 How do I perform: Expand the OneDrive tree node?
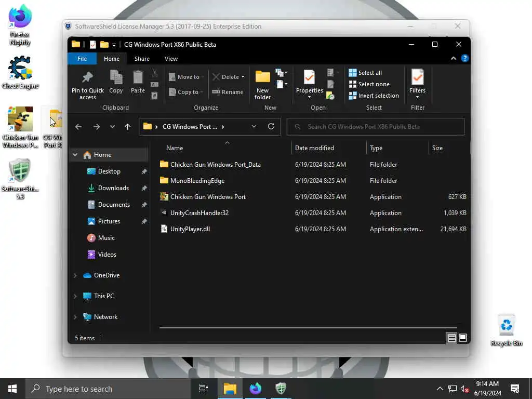coord(75,275)
